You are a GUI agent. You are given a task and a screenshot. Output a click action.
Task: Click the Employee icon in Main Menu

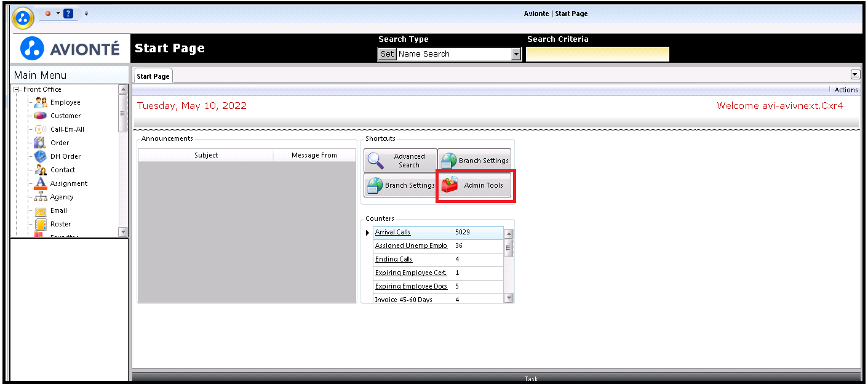(x=41, y=102)
